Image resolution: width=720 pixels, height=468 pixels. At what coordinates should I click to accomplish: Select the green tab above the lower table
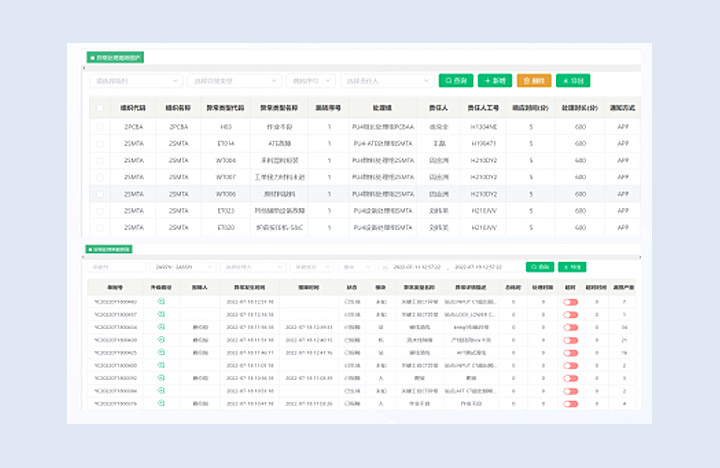pyautogui.click(x=110, y=249)
